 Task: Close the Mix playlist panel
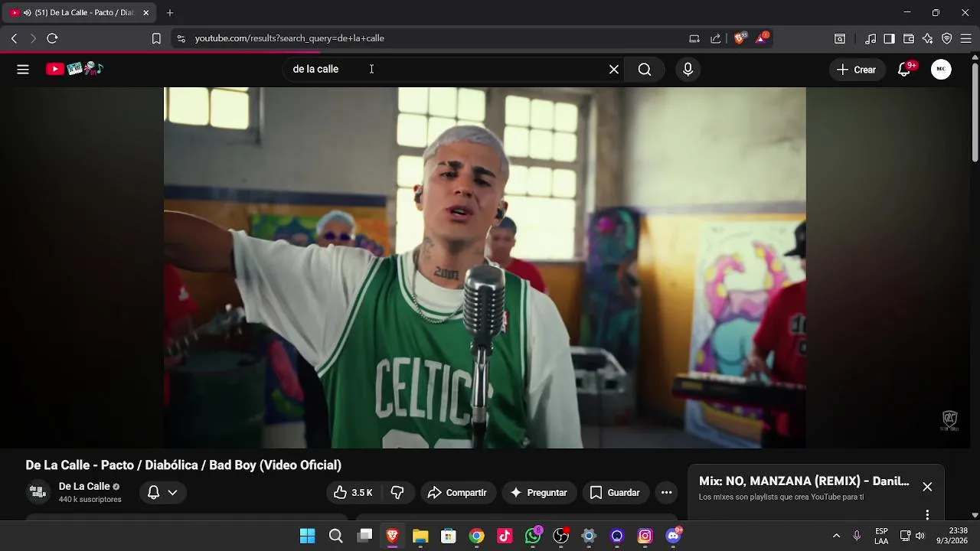tap(927, 487)
